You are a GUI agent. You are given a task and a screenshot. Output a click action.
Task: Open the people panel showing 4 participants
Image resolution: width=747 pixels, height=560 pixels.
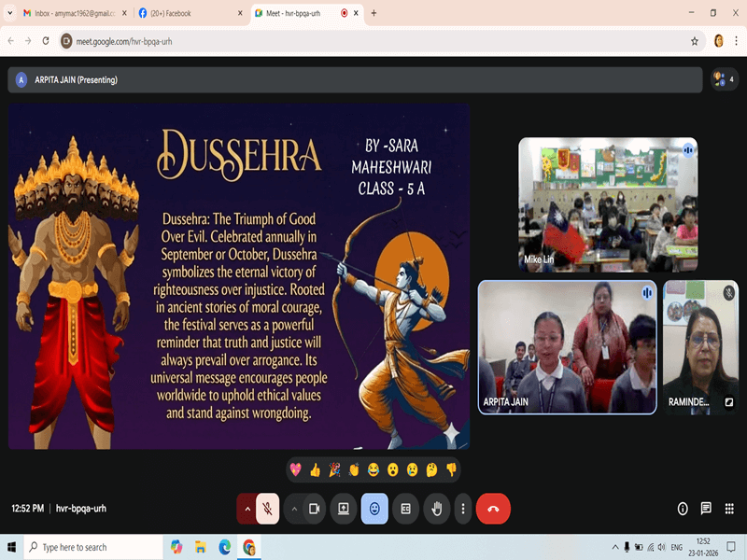724,79
